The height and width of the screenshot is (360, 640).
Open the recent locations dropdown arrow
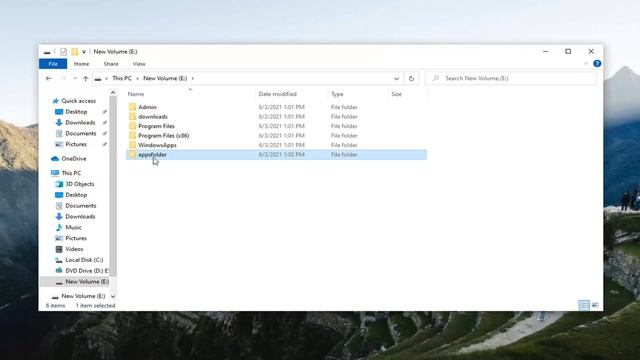75,78
